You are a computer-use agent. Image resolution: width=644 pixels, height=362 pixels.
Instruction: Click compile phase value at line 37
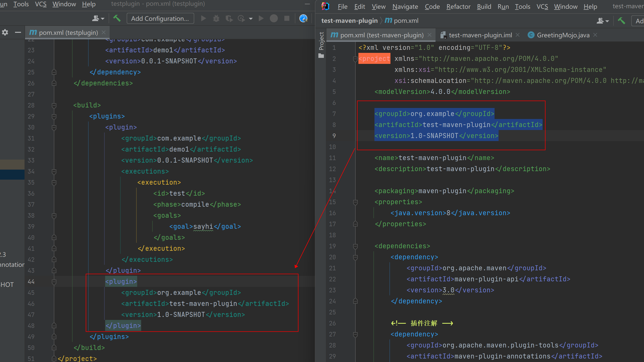(x=195, y=204)
